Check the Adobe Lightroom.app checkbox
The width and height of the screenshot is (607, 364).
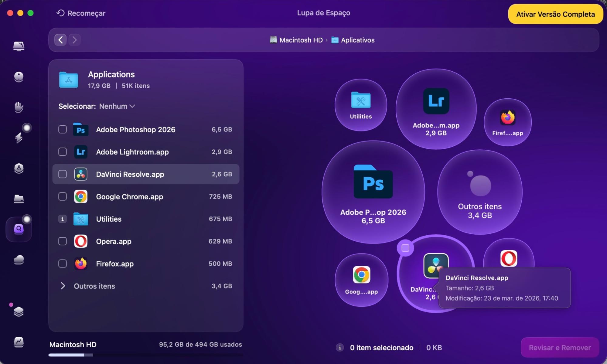[62, 152]
